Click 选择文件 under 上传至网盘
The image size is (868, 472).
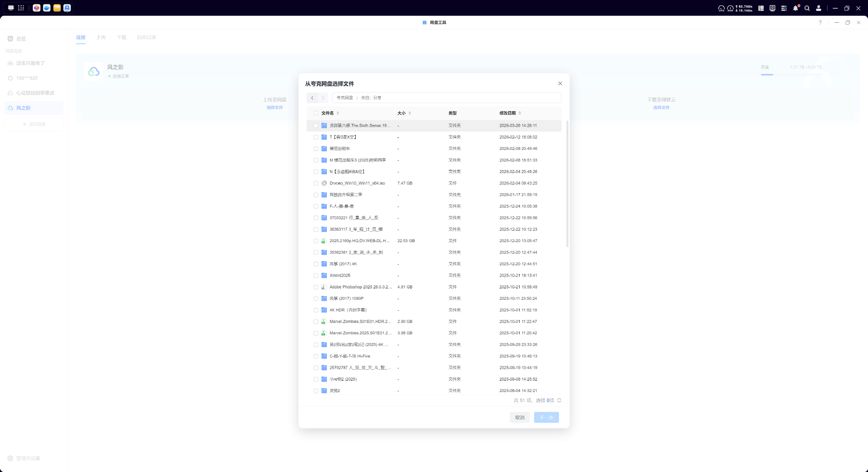coord(274,108)
